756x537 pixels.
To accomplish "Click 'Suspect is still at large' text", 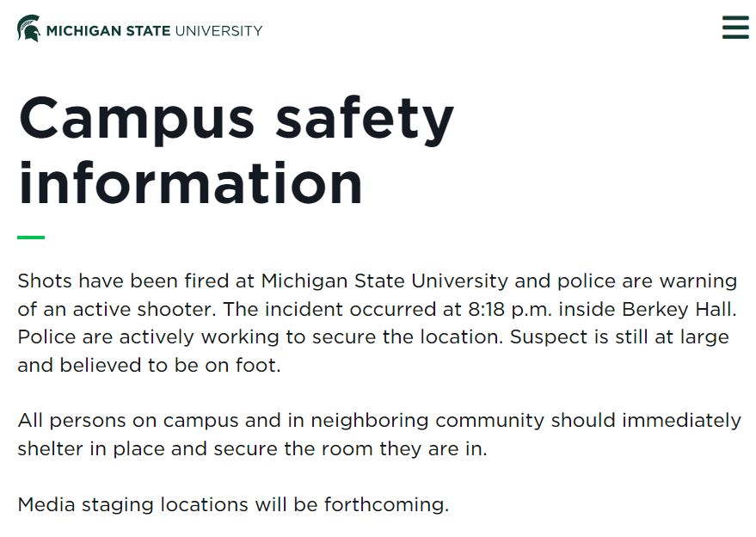I will point(619,337).
